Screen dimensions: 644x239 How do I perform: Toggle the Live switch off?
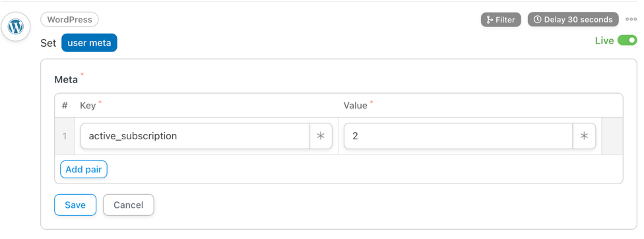(x=627, y=40)
